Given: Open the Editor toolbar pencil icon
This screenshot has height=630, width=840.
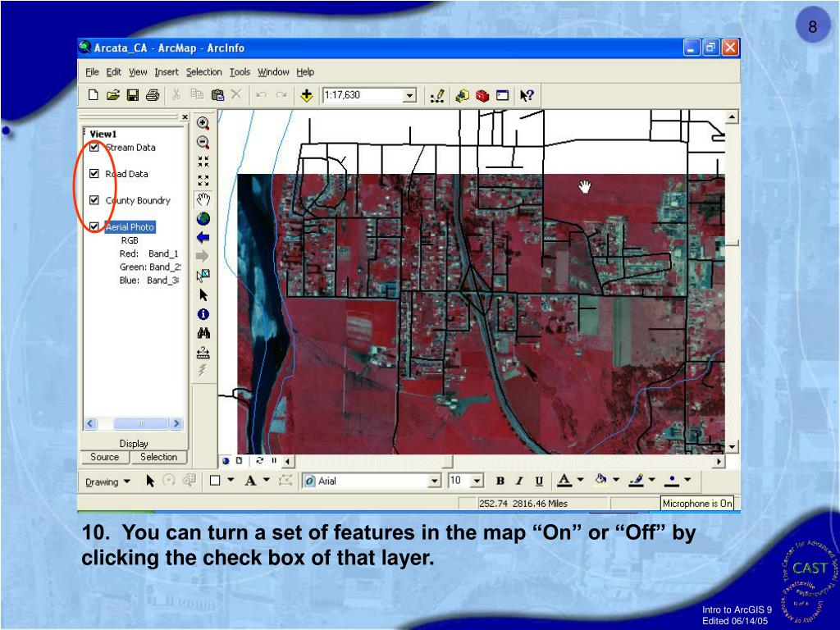Looking at the screenshot, I should tap(438, 96).
